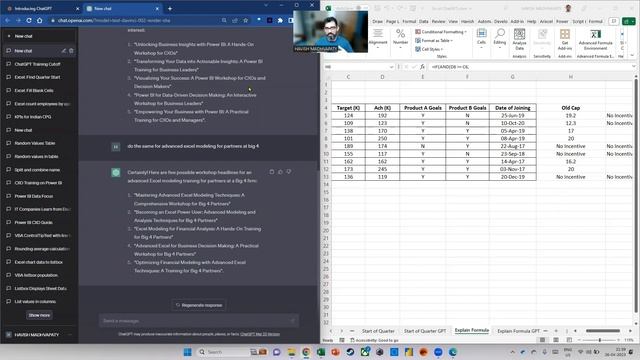Select the Date of Joining header cell
The image size is (640, 360).
(513, 108)
